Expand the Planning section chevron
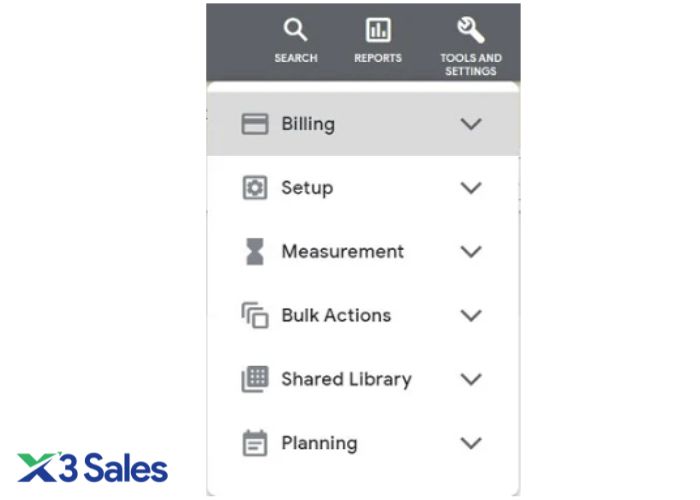This screenshot has height=500, width=700. [x=470, y=443]
